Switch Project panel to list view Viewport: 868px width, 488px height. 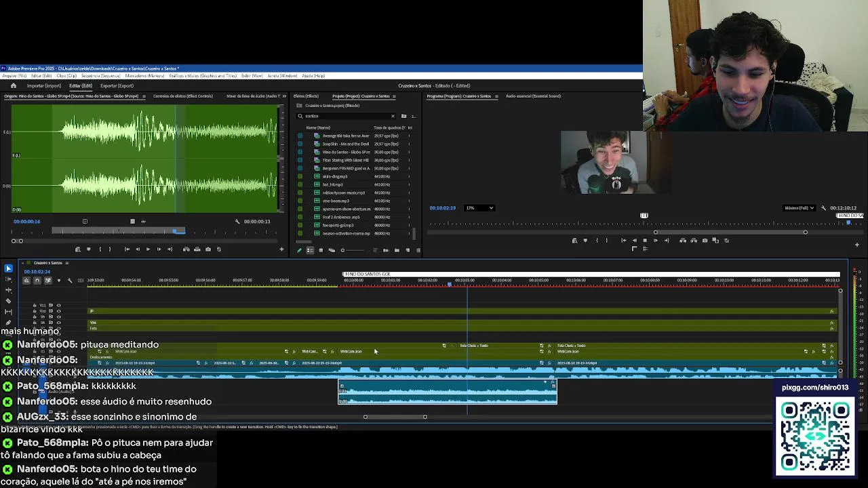310,250
